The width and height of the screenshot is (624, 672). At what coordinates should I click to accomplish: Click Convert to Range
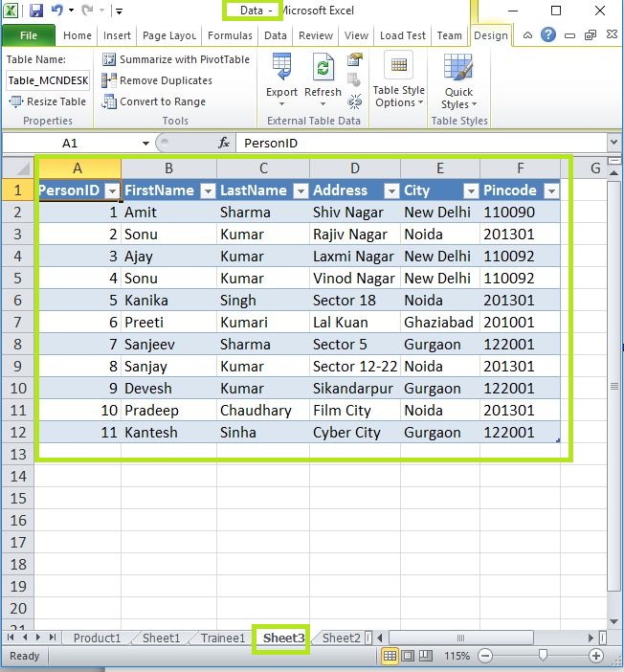[x=154, y=101]
